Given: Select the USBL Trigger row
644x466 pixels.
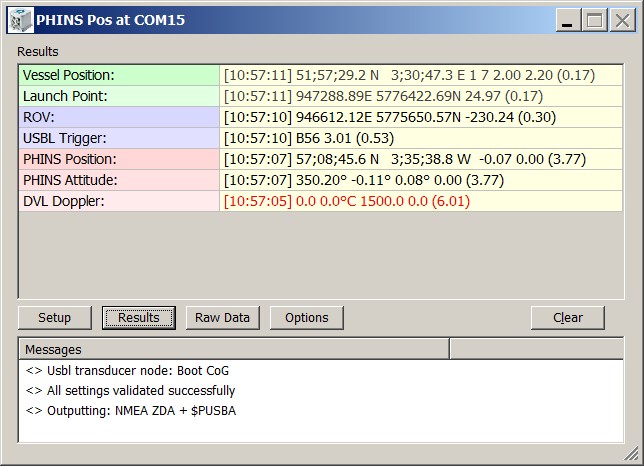Looking at the screenshot, I should point(119,138).
